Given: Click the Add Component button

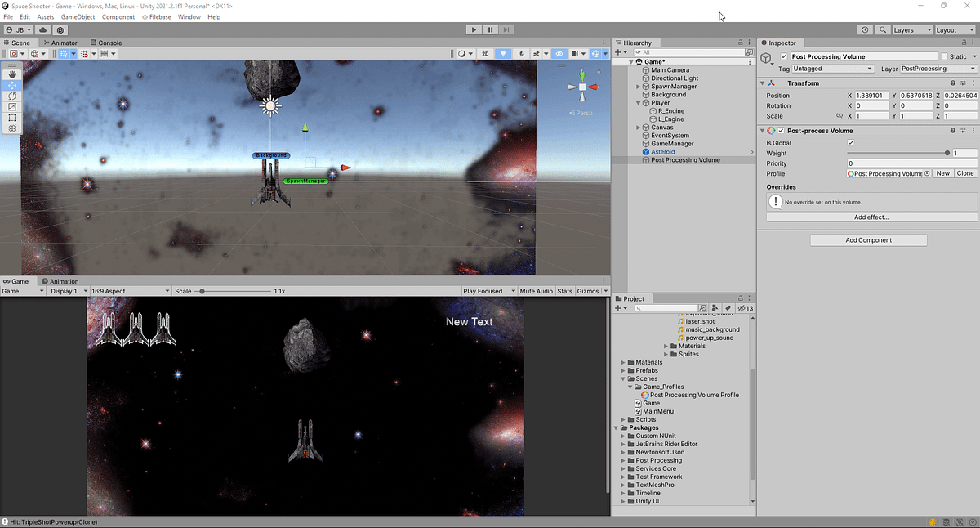Looking at the screenshot, I should [868, 239].
